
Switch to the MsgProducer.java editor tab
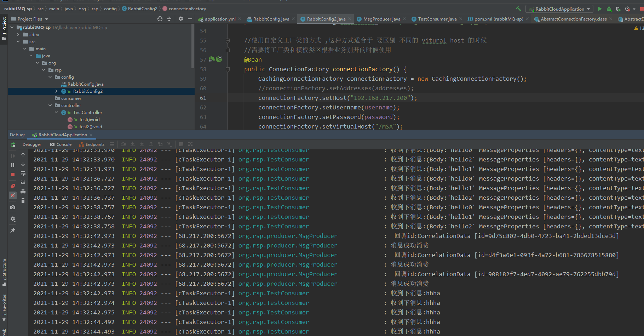click(x=381, y=19)
